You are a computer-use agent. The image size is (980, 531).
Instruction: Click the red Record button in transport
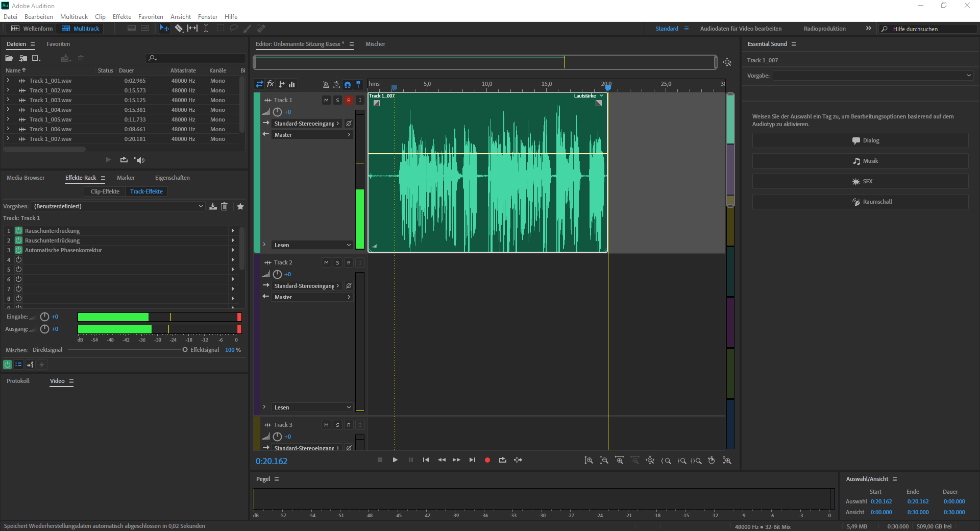(487, 460)
